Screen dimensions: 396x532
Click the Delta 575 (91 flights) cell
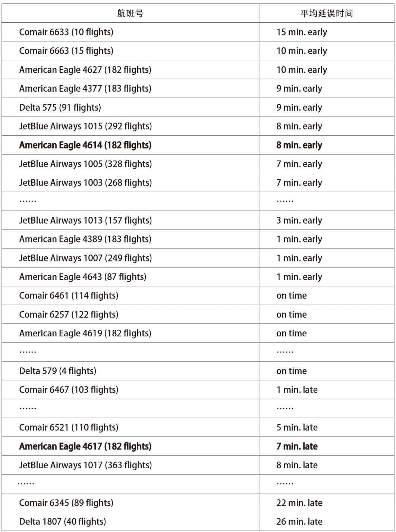click(x=60, y=108)
